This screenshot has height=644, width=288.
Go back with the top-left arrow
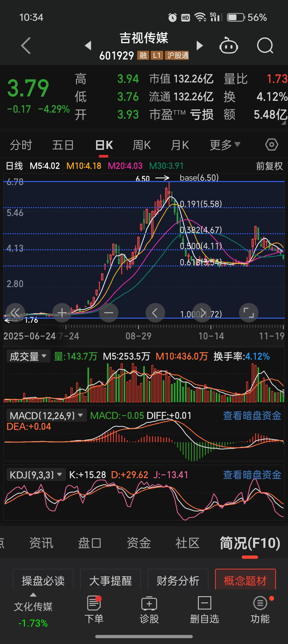26,46
